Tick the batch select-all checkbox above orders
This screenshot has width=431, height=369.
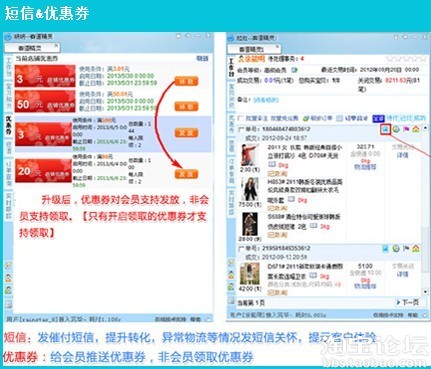(x=241, y=118)
